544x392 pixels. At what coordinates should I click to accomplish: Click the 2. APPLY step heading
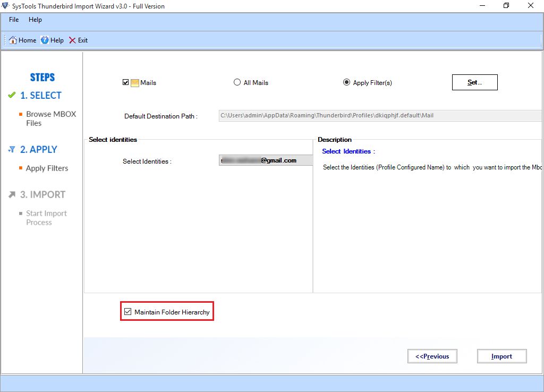coord(38,149)
